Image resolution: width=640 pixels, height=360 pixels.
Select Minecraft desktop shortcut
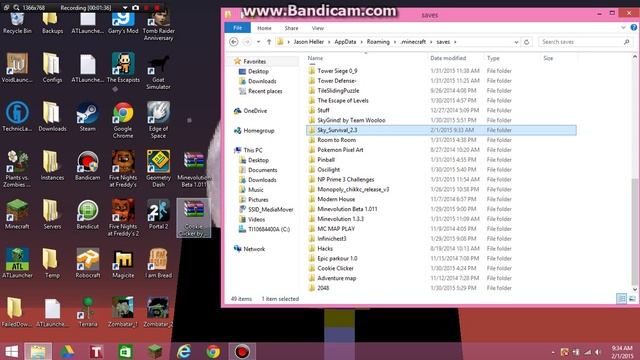[17, 214]
